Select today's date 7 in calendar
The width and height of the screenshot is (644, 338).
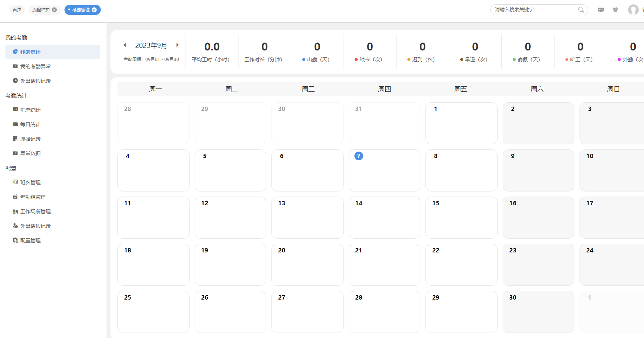point(358,156)
